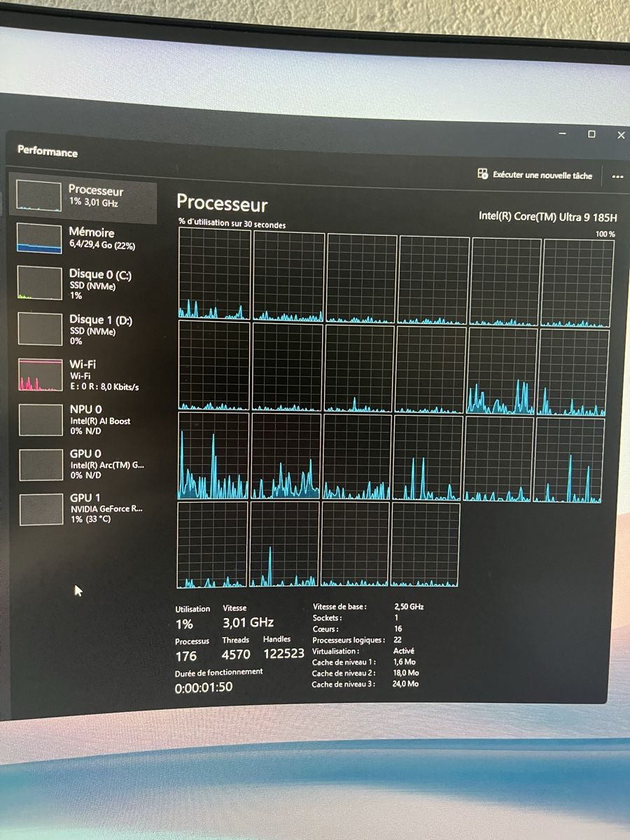630x840 pixels.
Task: Click the "Processus" label
Action: [x=192, y=641]
